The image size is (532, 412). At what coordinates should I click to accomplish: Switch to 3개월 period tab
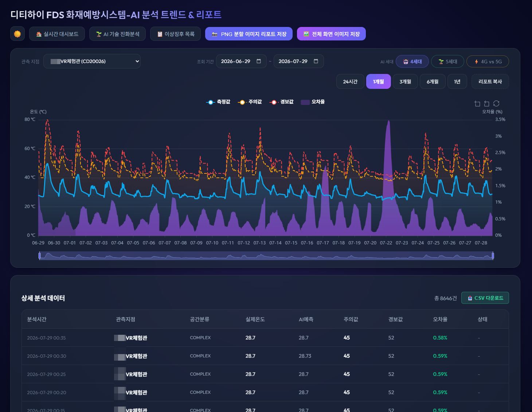(405, 82)
